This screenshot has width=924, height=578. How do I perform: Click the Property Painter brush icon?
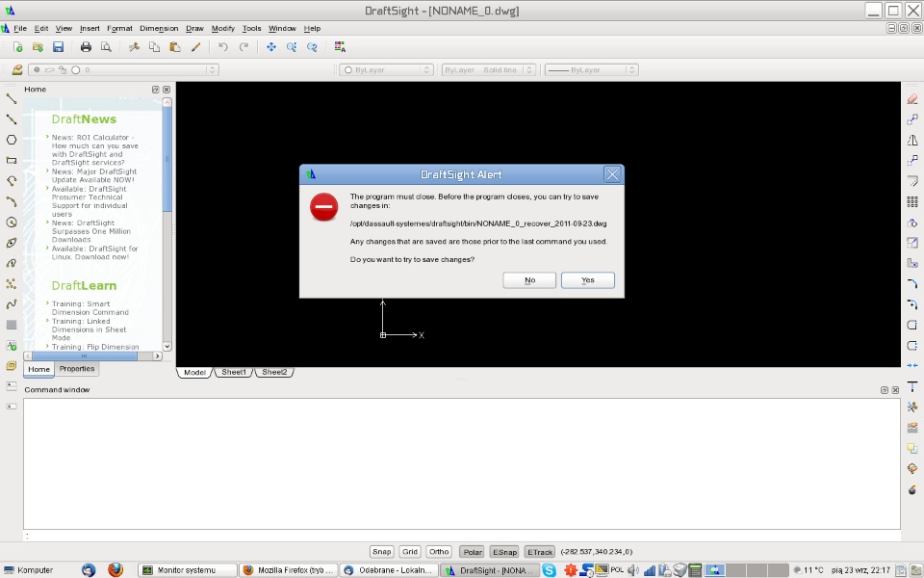click(195, 47)
